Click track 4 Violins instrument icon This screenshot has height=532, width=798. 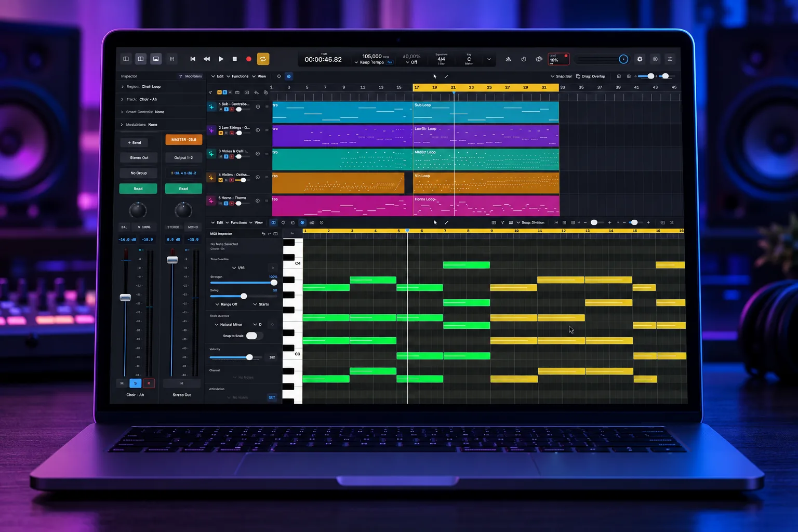click(211, 177)
